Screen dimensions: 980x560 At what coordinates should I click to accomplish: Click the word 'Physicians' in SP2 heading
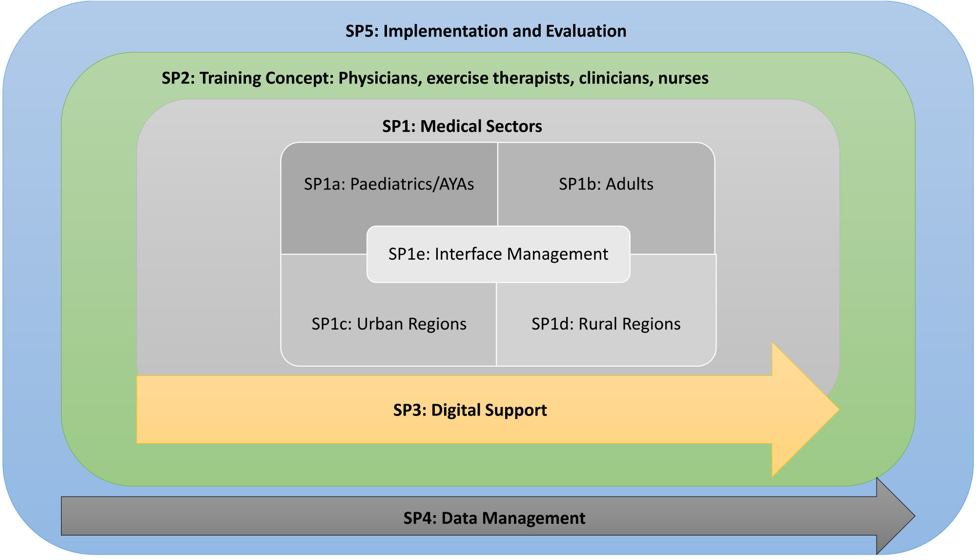pos(379,78)
